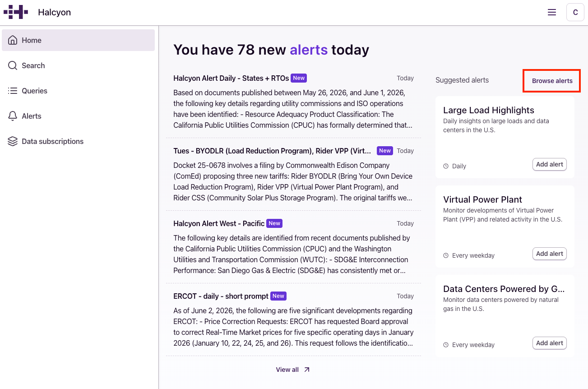Open Halcyon Alert Daily - States + RTOs

293,102
